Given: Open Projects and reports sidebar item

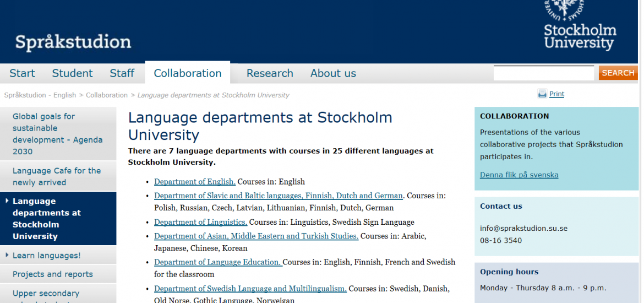Looking at the screenshot, I should (53, 274).
